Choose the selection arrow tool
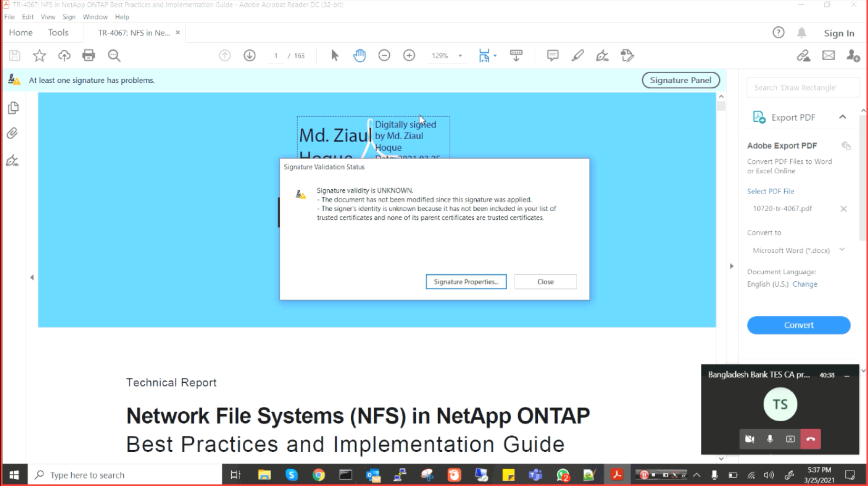 pyautogui.click(x=334, y=55)
